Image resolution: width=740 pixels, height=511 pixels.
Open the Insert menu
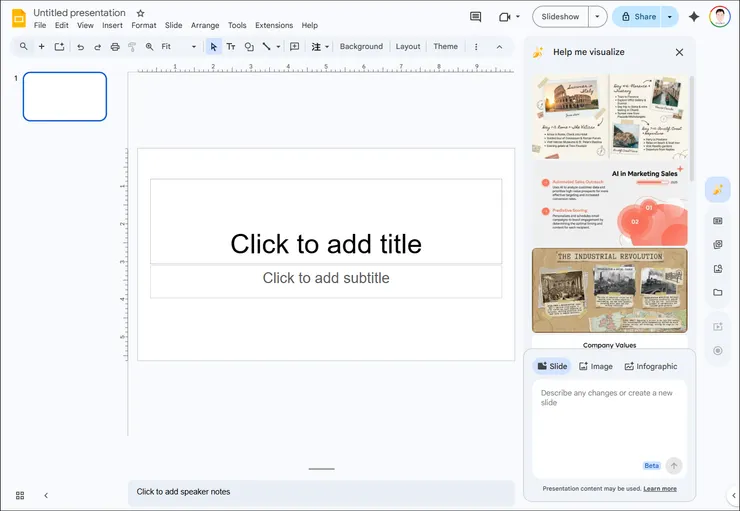[112, 26]
